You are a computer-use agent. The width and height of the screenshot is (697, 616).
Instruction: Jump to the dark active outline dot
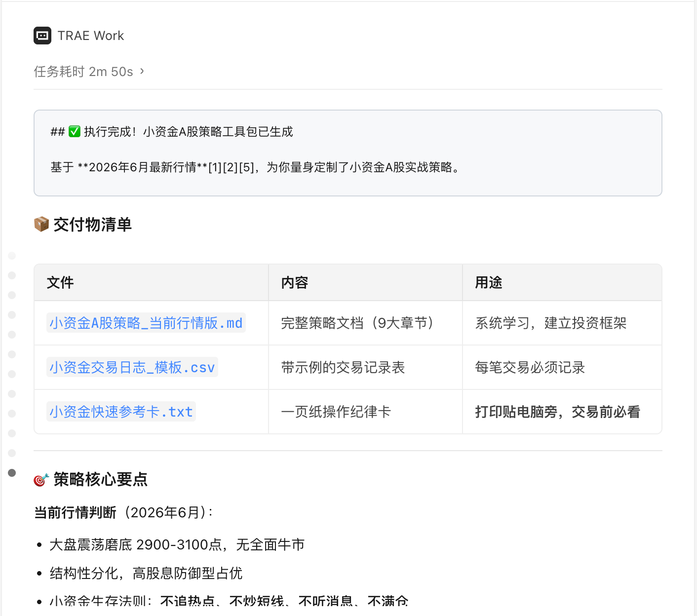[12, 473]
